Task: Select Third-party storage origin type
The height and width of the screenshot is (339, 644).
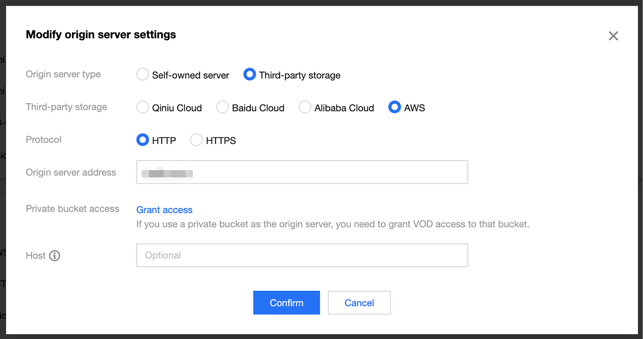Action: [250, 75]
